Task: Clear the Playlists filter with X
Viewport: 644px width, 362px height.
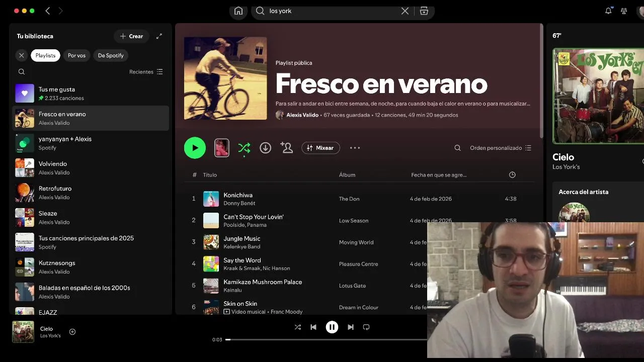Action: [x=21, y=55]
